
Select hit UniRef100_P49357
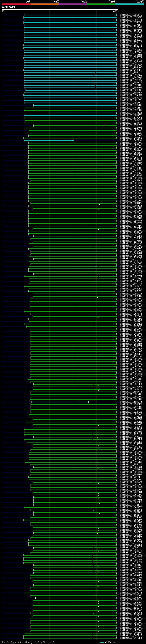point(131,37)
